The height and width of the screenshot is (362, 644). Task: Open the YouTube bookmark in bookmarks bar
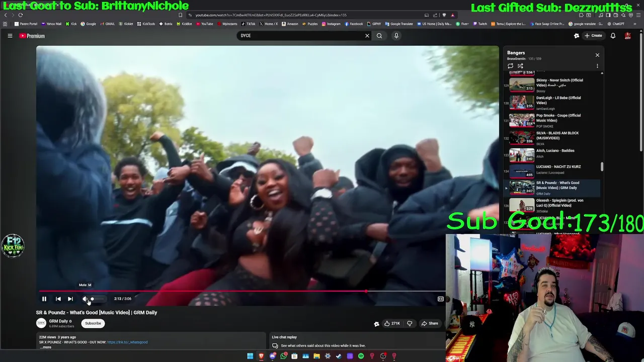click(x=204, y=24)
